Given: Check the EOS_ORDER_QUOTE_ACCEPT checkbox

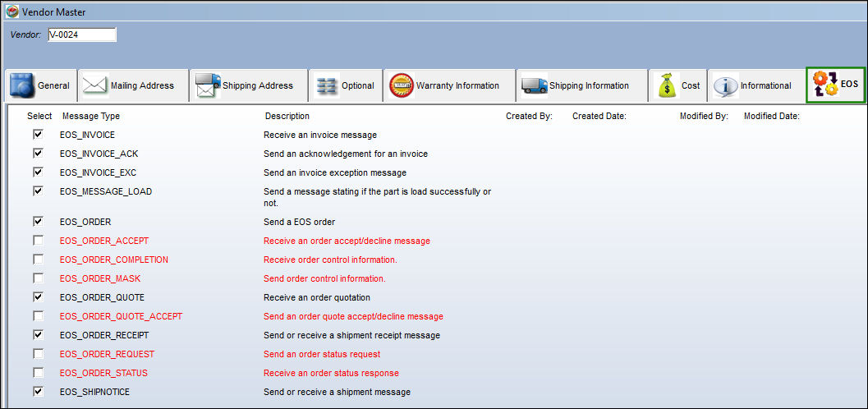Looking at the screenshot, I should pyautogui.click(x=39, y=316).
